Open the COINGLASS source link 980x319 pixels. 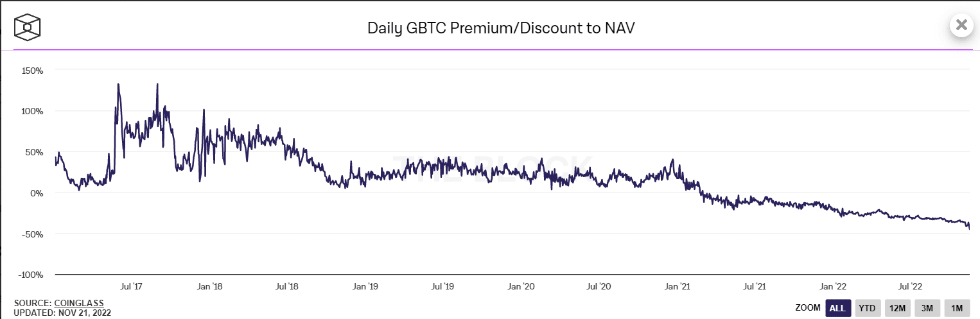(x=79, y=303)
